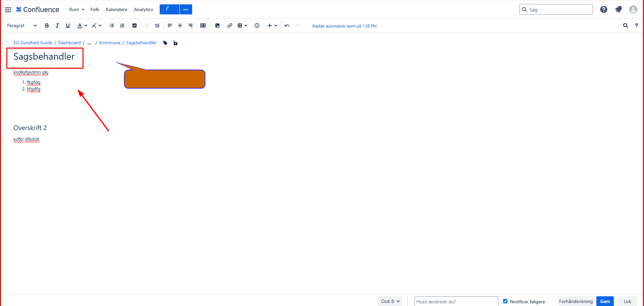Click the insert link icon
Image resolution: width=644 pixels, height=306 pixels.
click(x=229, y=25)
